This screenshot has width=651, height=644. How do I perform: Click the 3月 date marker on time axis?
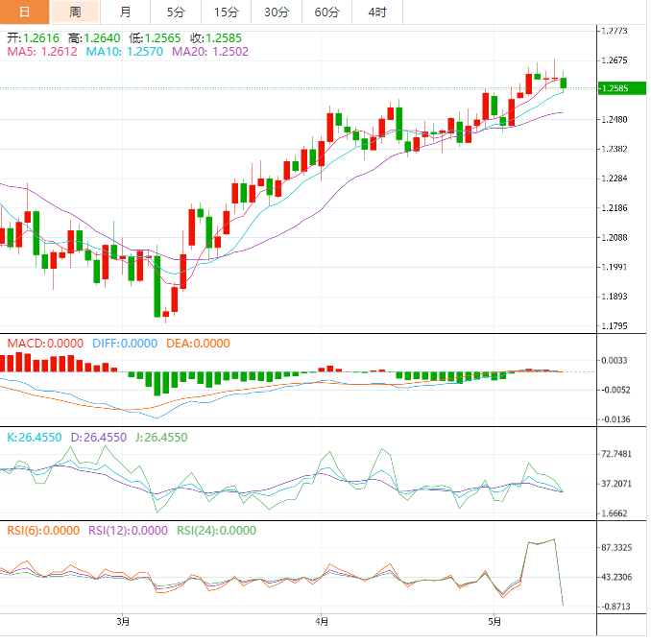click(x=123, y=622)
